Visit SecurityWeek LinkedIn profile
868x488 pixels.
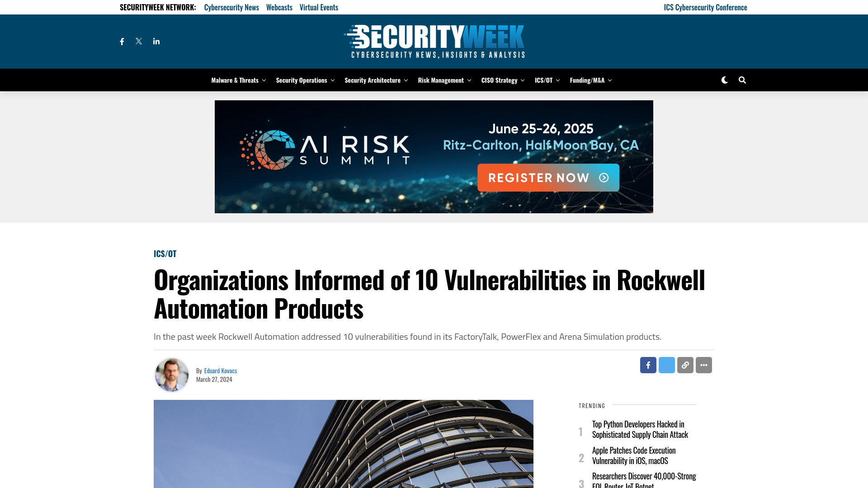coord(156,41)
